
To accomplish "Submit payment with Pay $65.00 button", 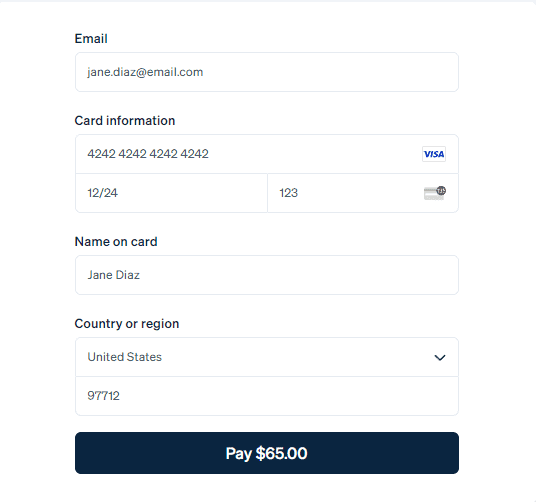I will (267, 453).
